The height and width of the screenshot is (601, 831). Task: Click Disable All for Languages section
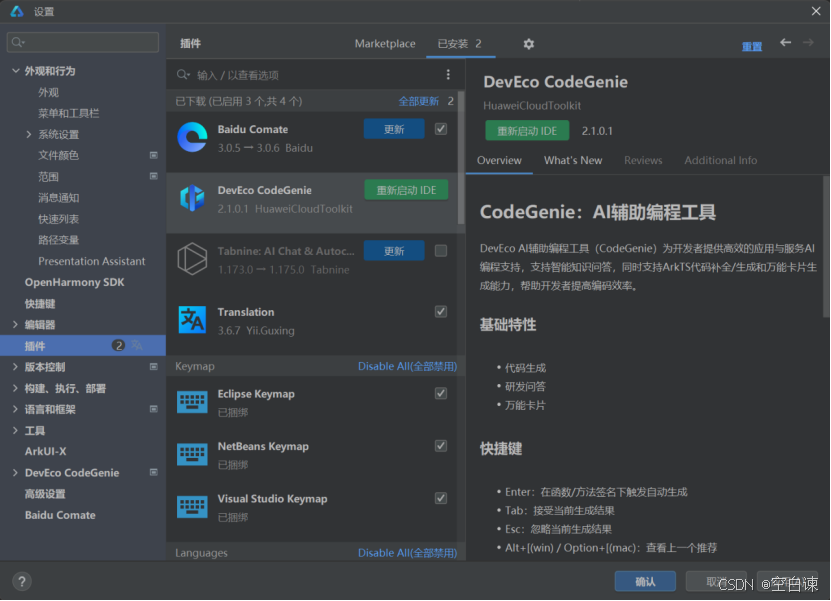(407, 553)
